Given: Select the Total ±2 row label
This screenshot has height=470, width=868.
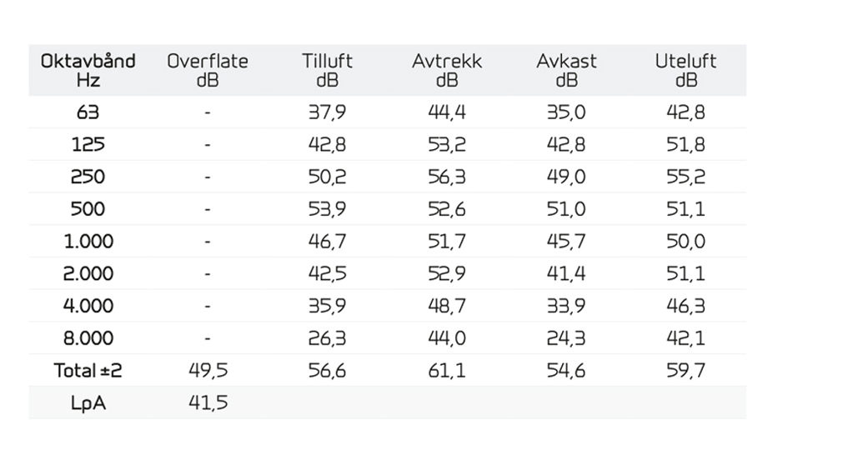Looking at the screenshot, I should [88, 370].
